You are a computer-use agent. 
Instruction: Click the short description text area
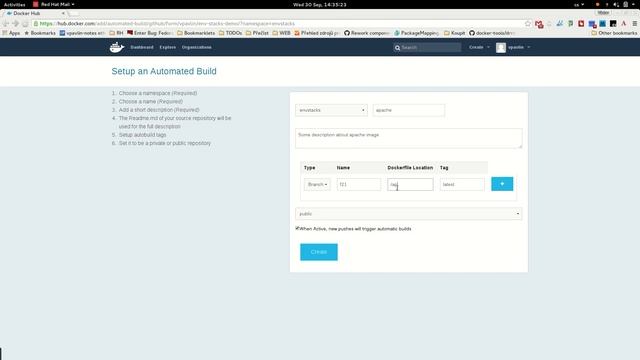coord(409,138)
